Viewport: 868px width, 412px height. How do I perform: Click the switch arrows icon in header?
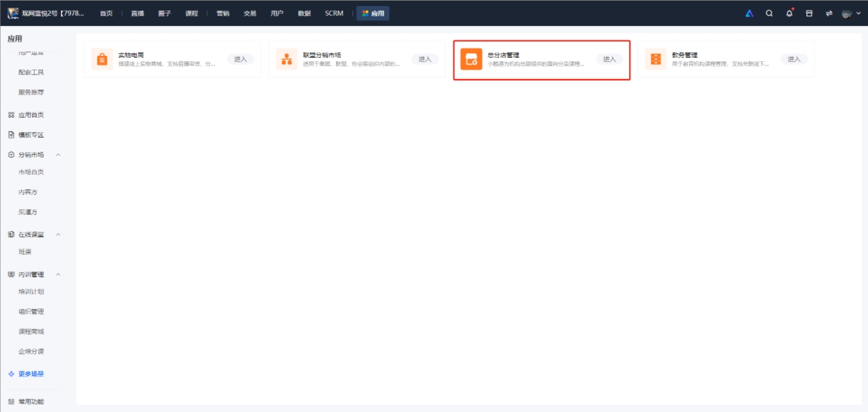click(x=829, y=13)
